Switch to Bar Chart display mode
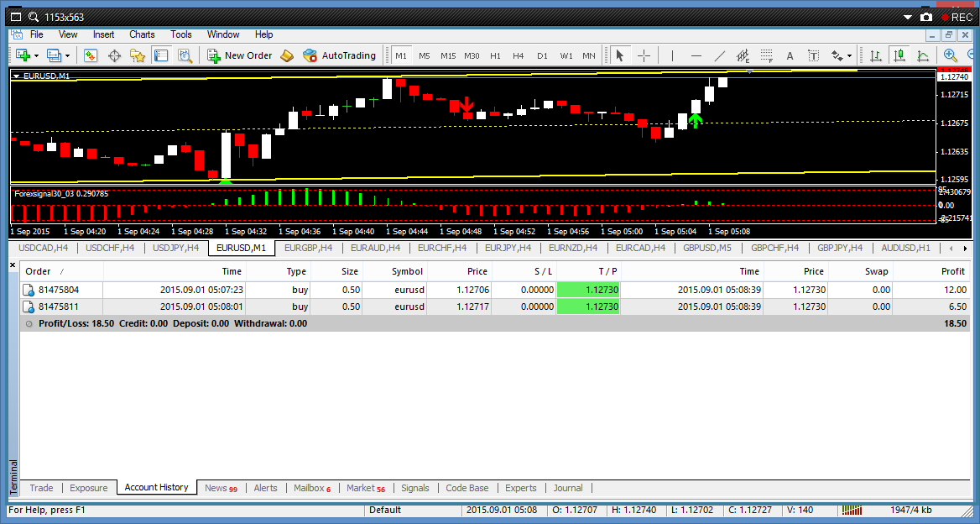 coord(876,55)
